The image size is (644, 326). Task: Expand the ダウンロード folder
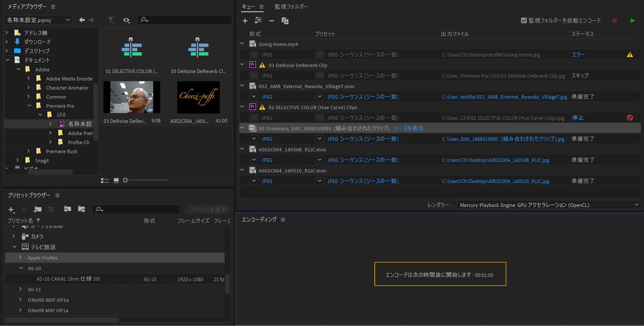(7, 42)
